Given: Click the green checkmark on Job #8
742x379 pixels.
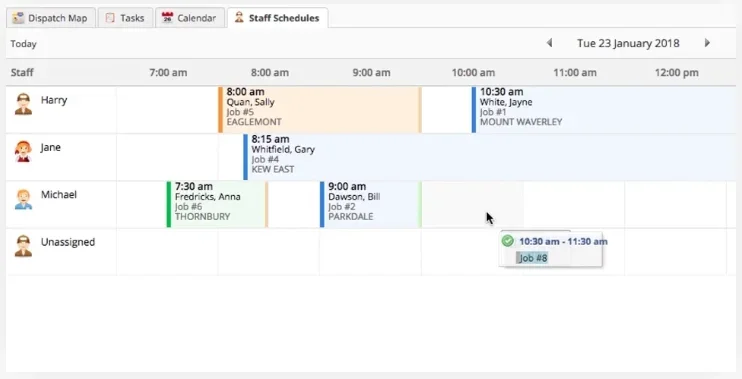Looking at the screenshot, I should tap(508, 241).
